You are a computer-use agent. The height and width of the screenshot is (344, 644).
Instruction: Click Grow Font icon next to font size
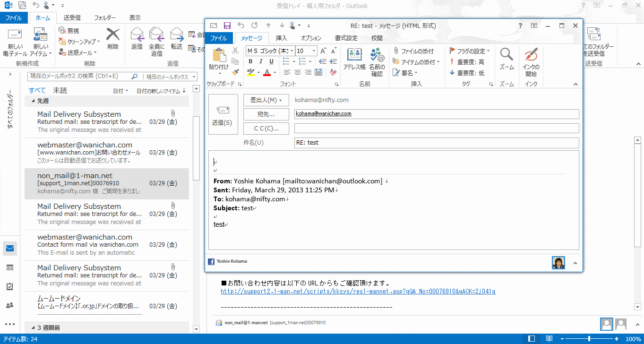pyautogui.click(x=323, y=51)
